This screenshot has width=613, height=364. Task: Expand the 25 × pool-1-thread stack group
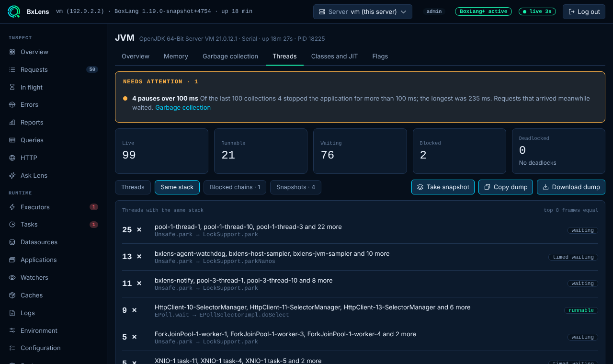[x=360, y=230]
